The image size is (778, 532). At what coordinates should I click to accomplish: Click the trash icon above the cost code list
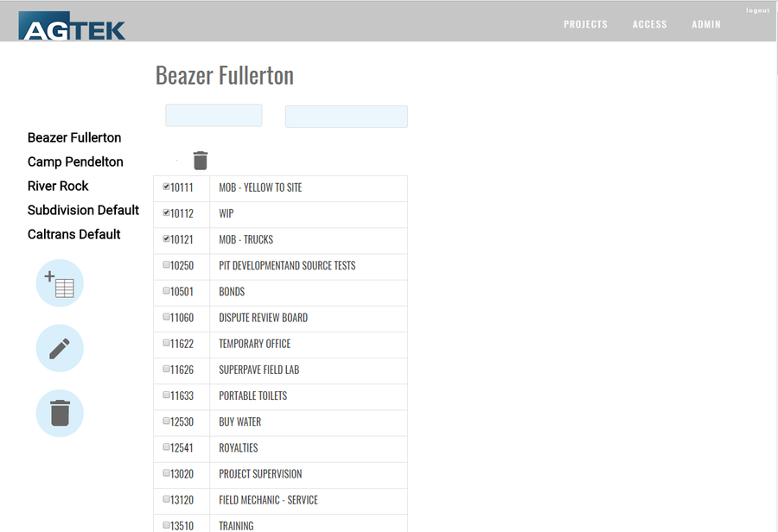(x=201, y=161)
